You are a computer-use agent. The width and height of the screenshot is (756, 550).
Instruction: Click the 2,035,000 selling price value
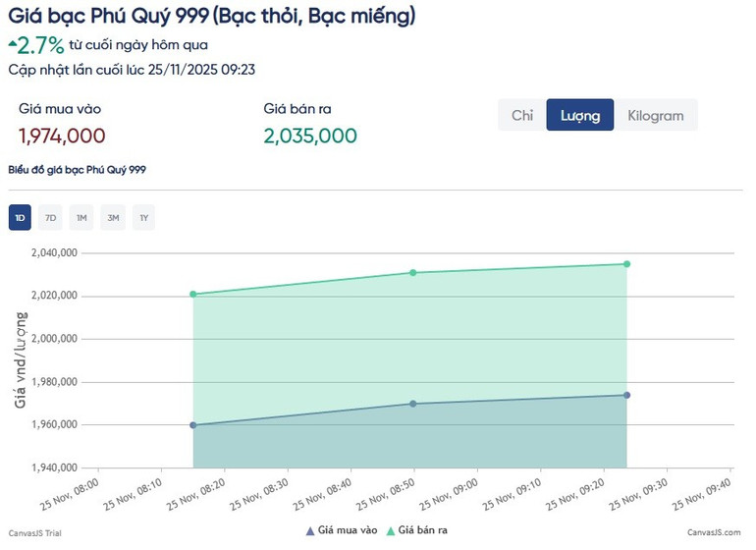(310, 136)
